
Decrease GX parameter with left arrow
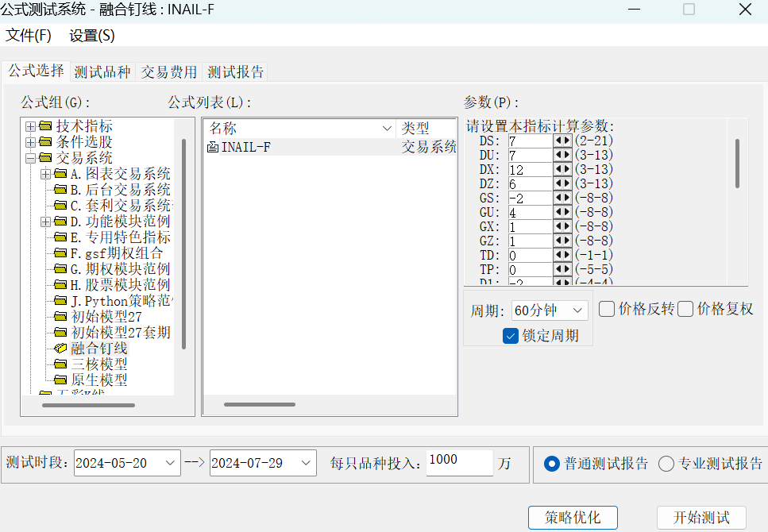coord(558,226)
